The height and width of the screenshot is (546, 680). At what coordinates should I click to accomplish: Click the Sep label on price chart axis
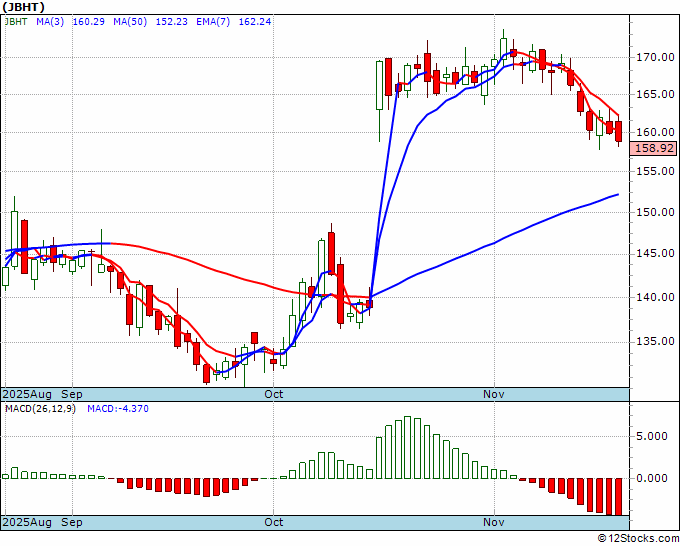click(x=72, y=394)
